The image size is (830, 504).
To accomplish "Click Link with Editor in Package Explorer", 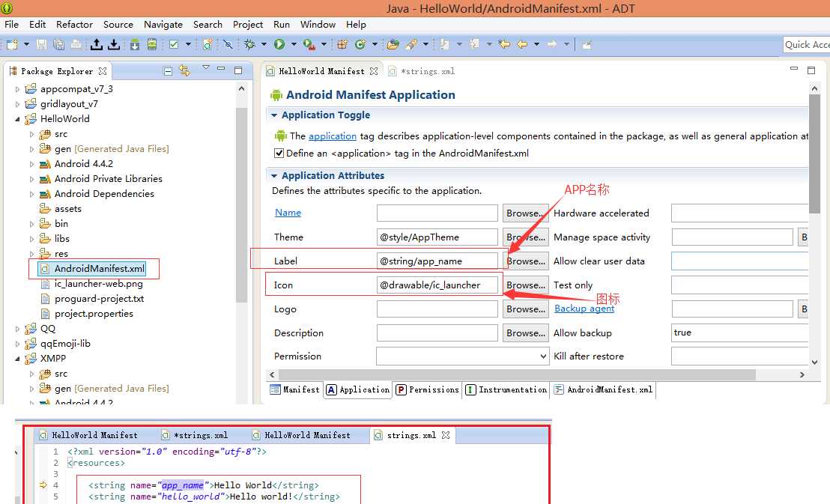I will click(x=185, y=70).
